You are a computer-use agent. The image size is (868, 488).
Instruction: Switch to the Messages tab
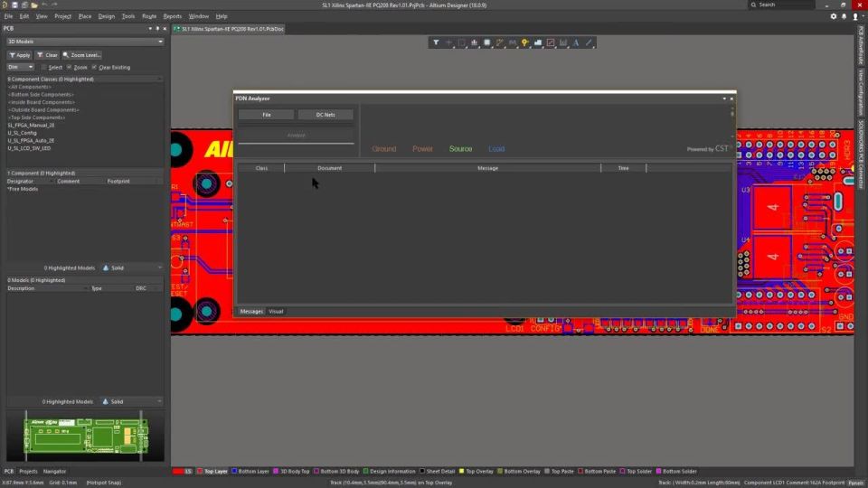(x=251, y=312)
